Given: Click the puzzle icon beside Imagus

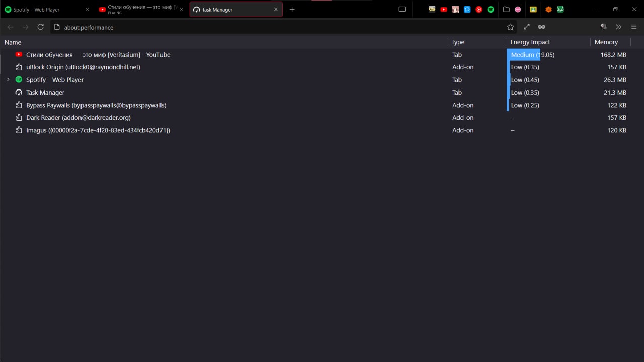Looking at the screenshot, I should click(19, 130).
